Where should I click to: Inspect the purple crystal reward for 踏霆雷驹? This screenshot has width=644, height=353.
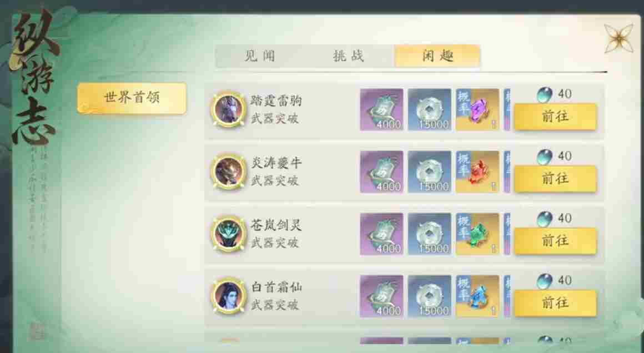coord(477,109)
